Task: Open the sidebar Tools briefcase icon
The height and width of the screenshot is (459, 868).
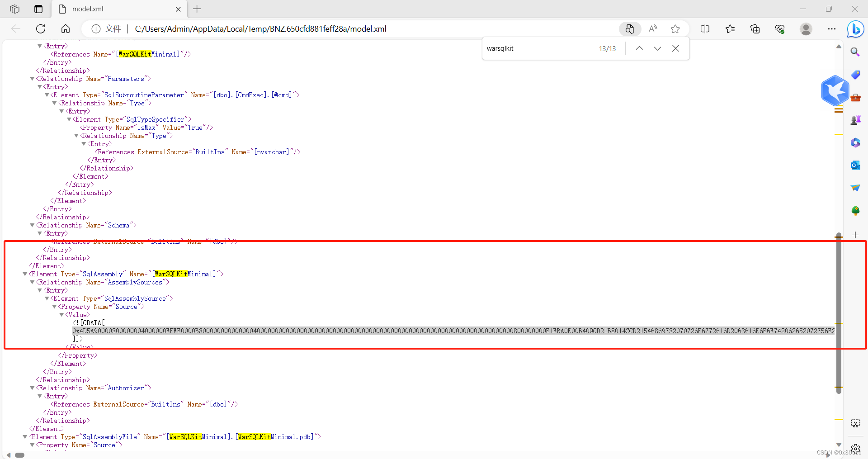Action: click(855, 97)
